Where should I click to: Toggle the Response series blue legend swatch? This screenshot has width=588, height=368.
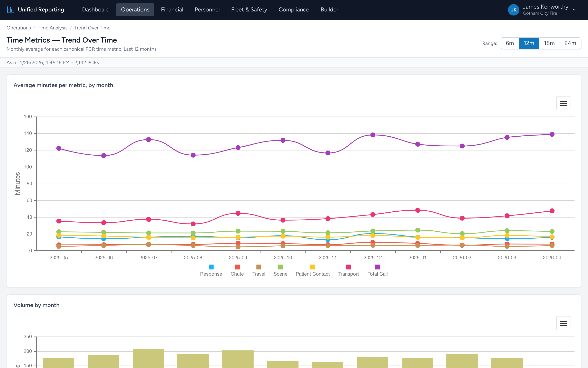pyautogui.click(x=211, y=267)
